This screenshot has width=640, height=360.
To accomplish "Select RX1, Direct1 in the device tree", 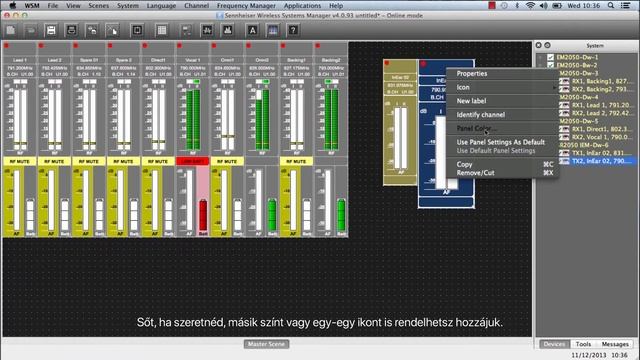I will 602,129.
